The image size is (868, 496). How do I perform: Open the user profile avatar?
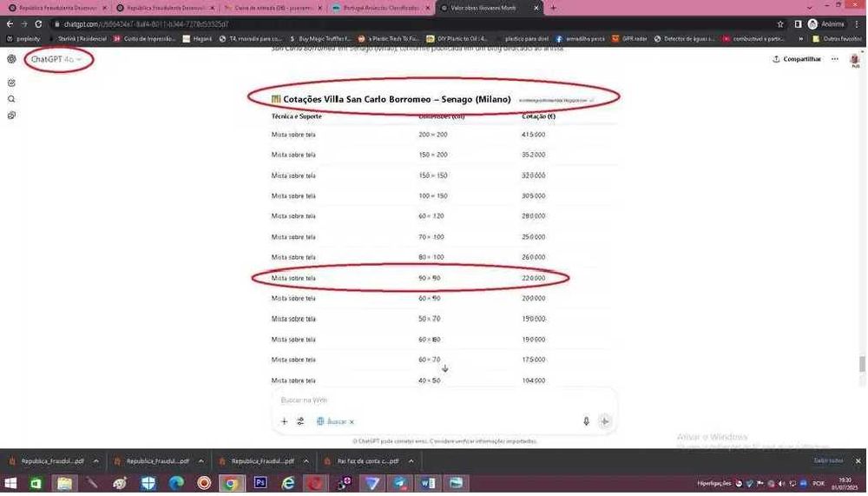(854, 61)
